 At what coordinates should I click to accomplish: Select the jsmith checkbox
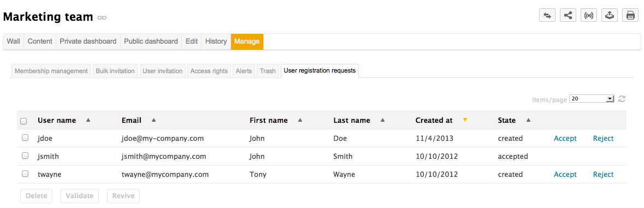click(25, 156)
